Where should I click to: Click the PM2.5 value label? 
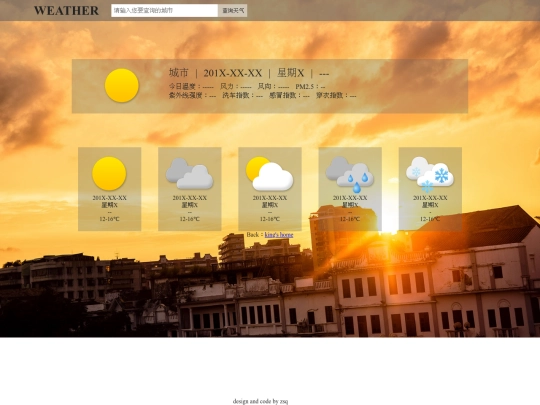[310, 87]
